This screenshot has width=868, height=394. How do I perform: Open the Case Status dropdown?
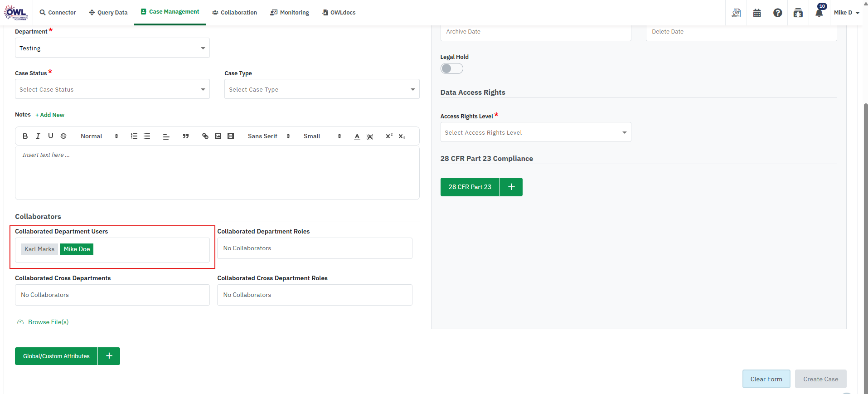click(112, 89)
